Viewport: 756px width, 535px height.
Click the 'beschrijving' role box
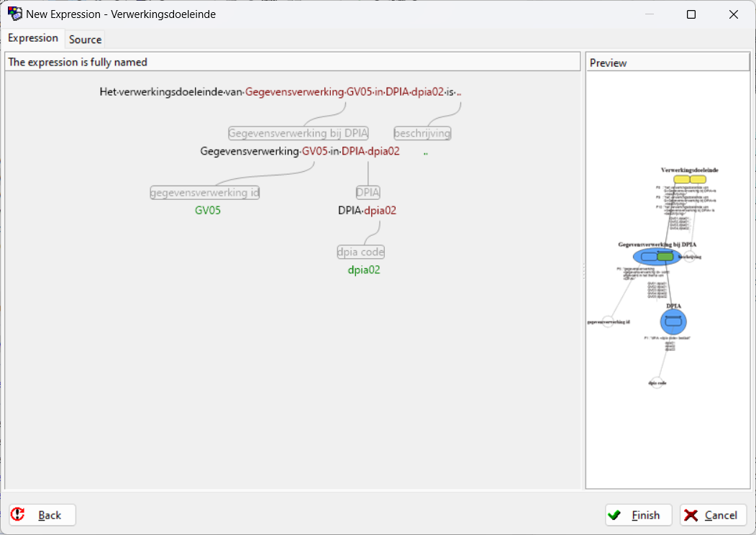pos(422,133)
